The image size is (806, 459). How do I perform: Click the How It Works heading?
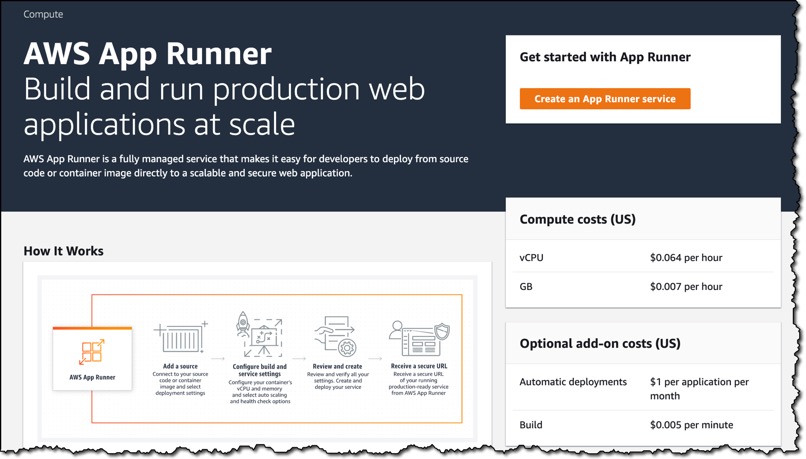point(63,251)
